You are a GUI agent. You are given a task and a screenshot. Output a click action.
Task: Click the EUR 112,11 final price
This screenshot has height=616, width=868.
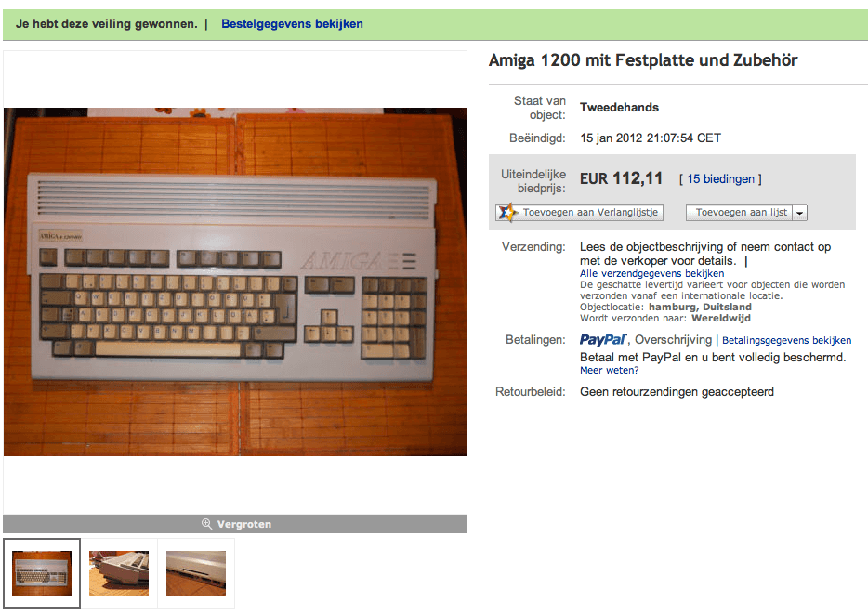(x=621, y=178)
